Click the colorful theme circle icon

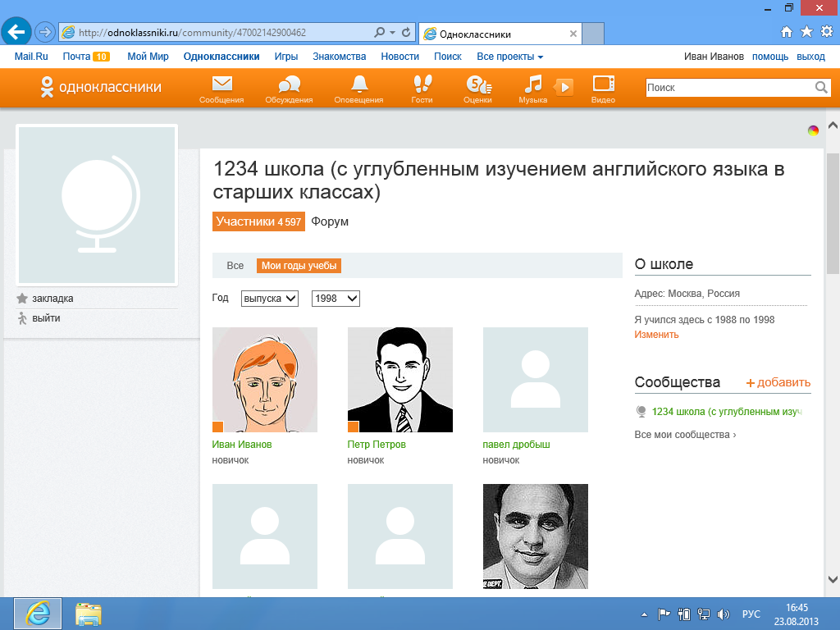[813, 130]
